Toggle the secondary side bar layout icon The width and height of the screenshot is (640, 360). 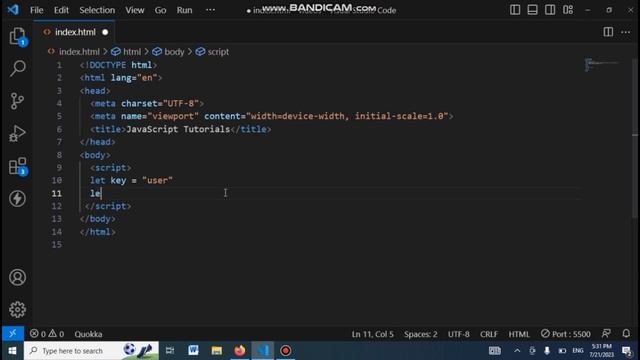pos(550,10)
